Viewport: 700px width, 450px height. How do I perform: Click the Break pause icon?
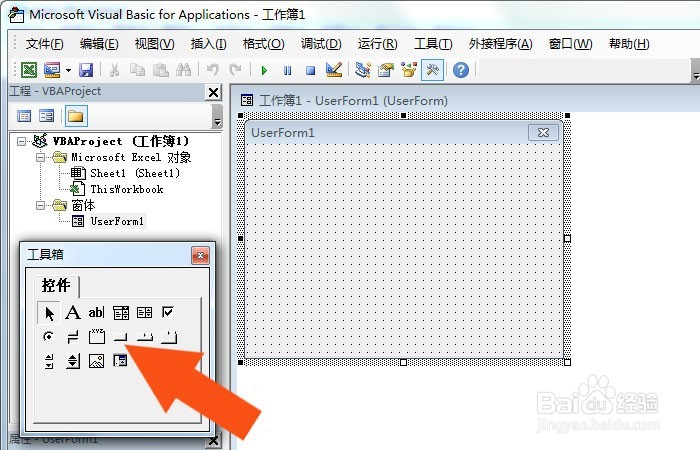tap(288, 70)
